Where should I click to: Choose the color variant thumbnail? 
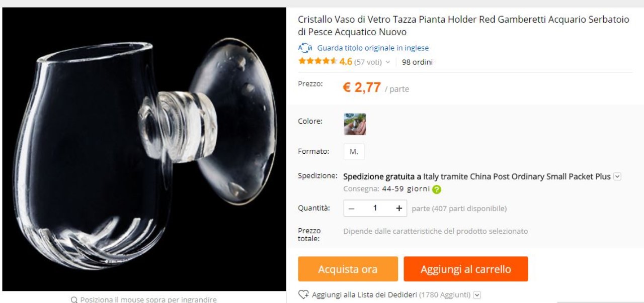pyautogui.click(x=355, y=124)
